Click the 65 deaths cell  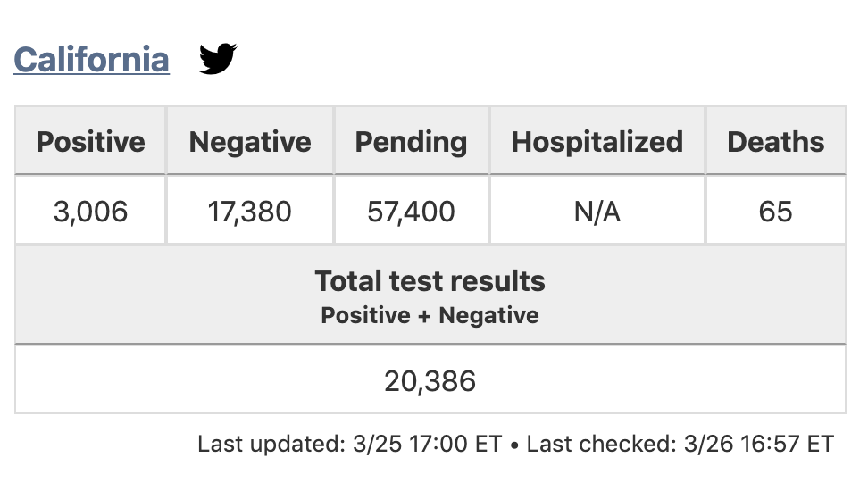(775, 211)
